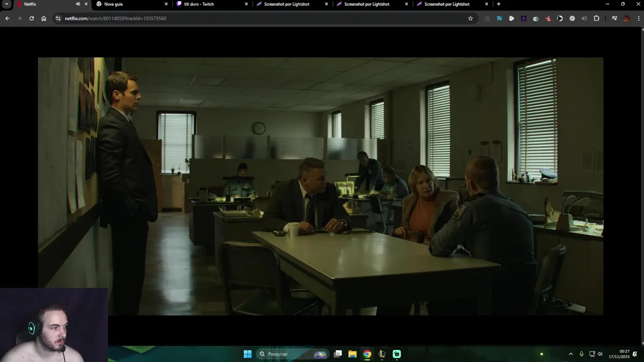This screenshot has height=362, width=644.
Task: Open the notifications bell
Action: pos(635,354)
